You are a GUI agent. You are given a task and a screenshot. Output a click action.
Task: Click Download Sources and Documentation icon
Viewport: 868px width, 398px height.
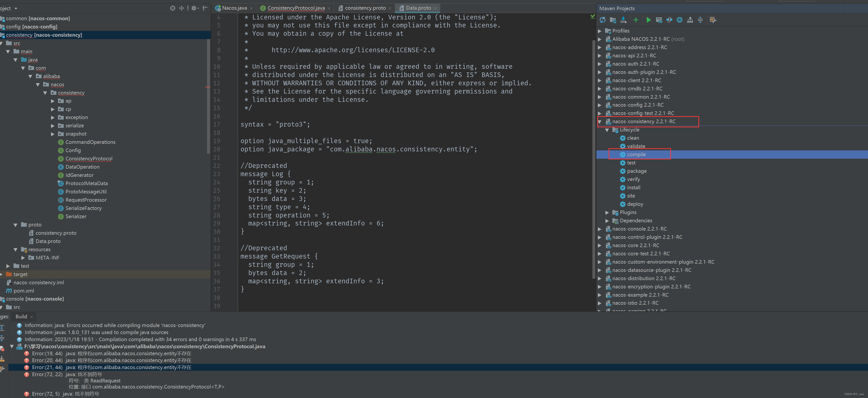click(623, 20)
